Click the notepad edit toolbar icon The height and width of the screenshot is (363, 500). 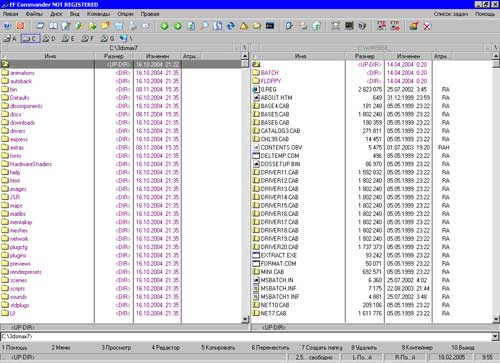coord(66,26)
